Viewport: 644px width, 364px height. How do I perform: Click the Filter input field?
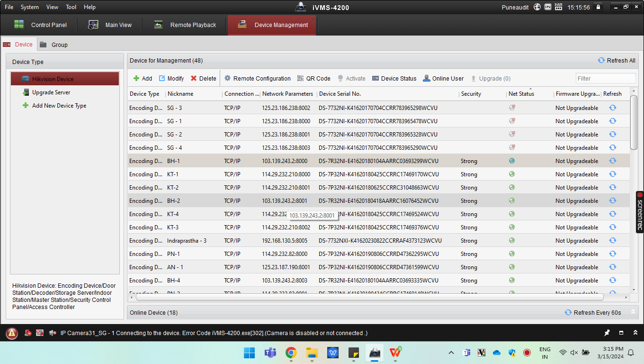pos(606,79)
